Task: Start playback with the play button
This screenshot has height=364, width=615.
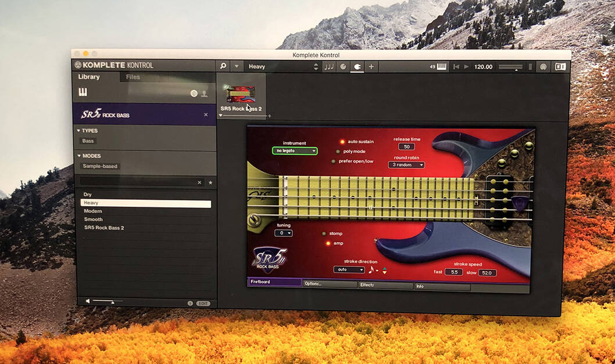Action: point(466,67)
